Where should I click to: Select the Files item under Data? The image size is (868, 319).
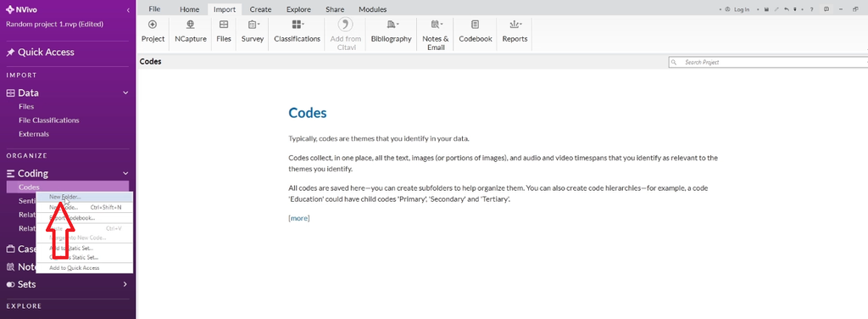[26, 107]
